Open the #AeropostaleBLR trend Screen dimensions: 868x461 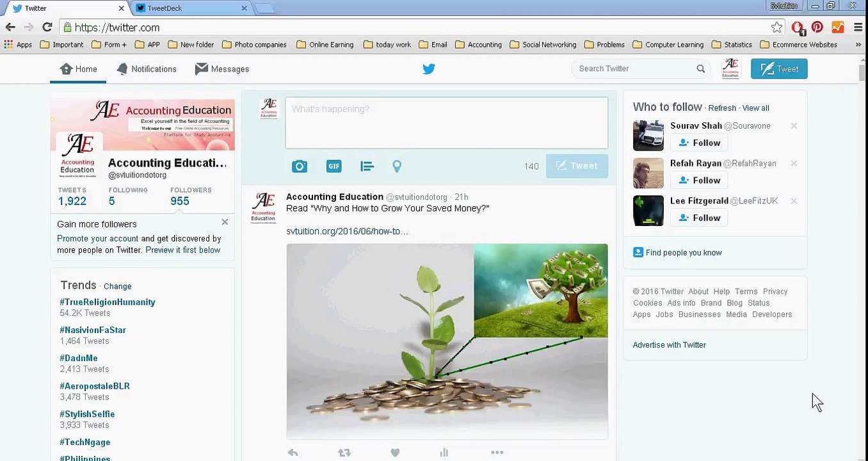(95, 387)
